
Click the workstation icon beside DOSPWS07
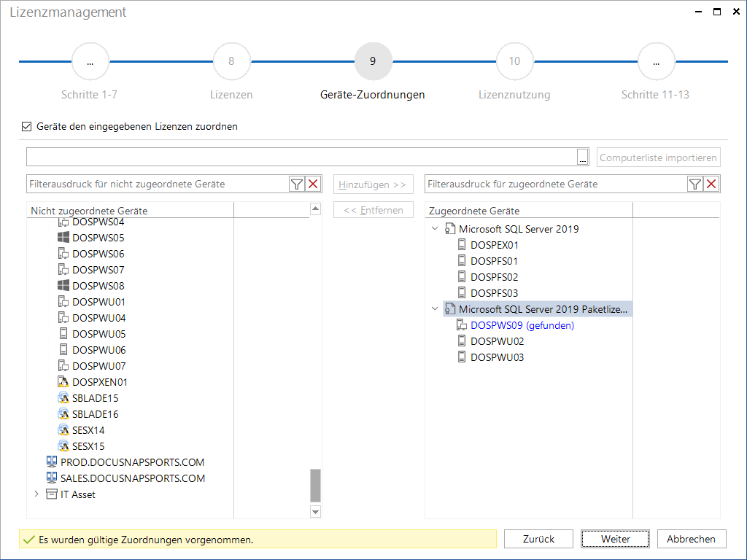pyautogui.click(x=63, y=270)
